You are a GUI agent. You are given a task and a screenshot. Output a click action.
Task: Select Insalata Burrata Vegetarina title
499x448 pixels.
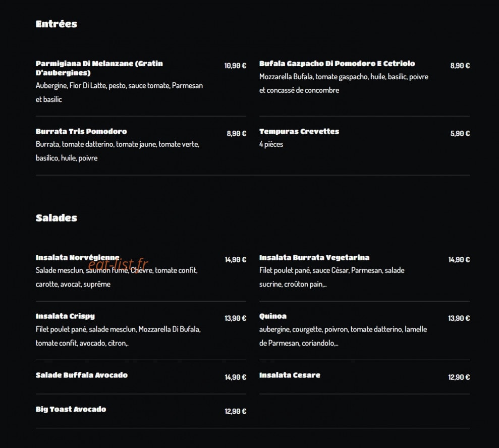tap(314, 257)
